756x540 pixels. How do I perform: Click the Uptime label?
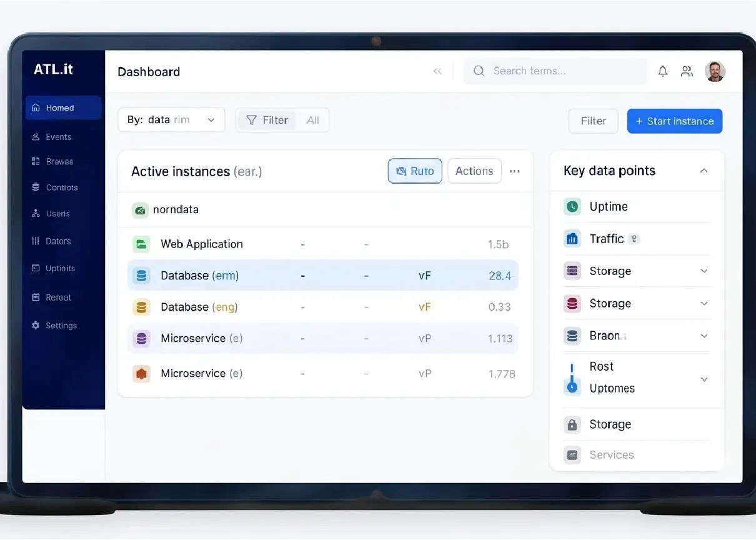click(609, 206)
